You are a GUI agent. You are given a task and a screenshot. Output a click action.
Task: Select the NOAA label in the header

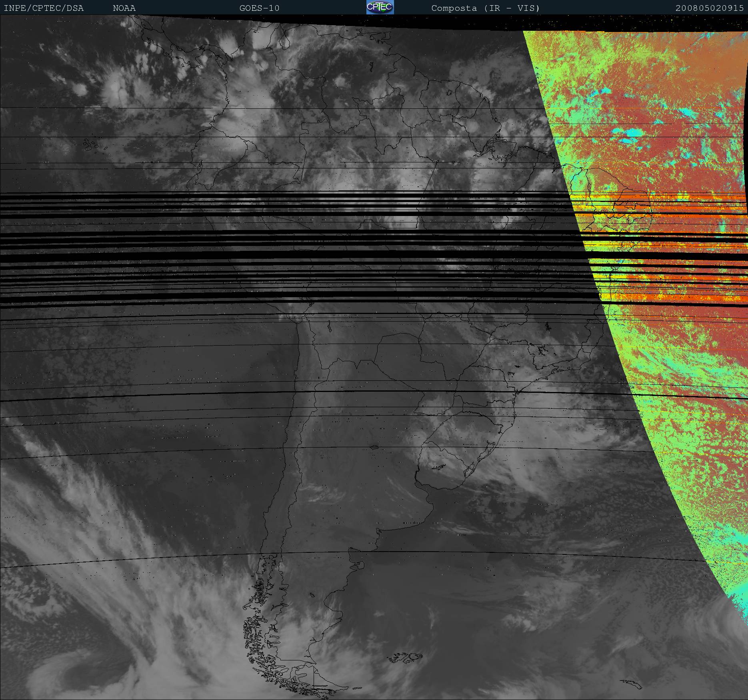[x=124, y=8]
